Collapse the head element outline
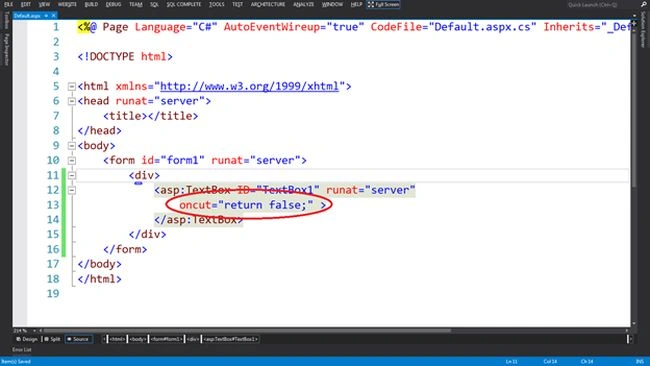 72,101
